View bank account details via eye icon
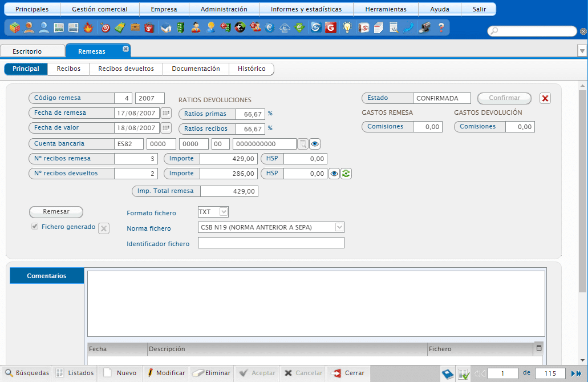 tap(315, 143)
